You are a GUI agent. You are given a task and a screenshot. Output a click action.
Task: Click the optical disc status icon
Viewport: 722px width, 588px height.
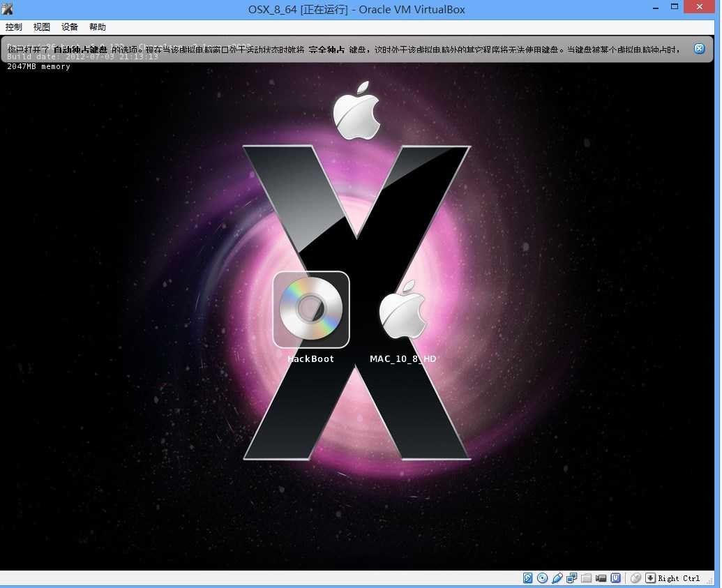click(543, 578)
